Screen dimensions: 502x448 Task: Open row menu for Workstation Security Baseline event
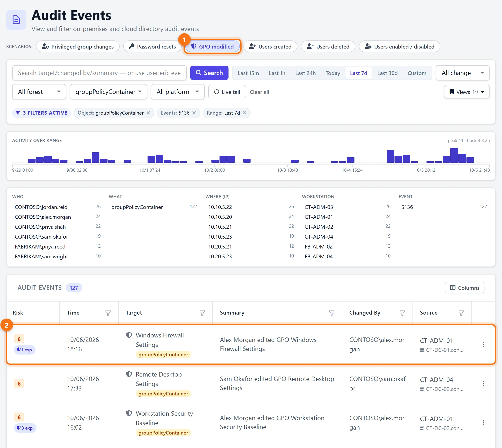[x=483, y=423]
